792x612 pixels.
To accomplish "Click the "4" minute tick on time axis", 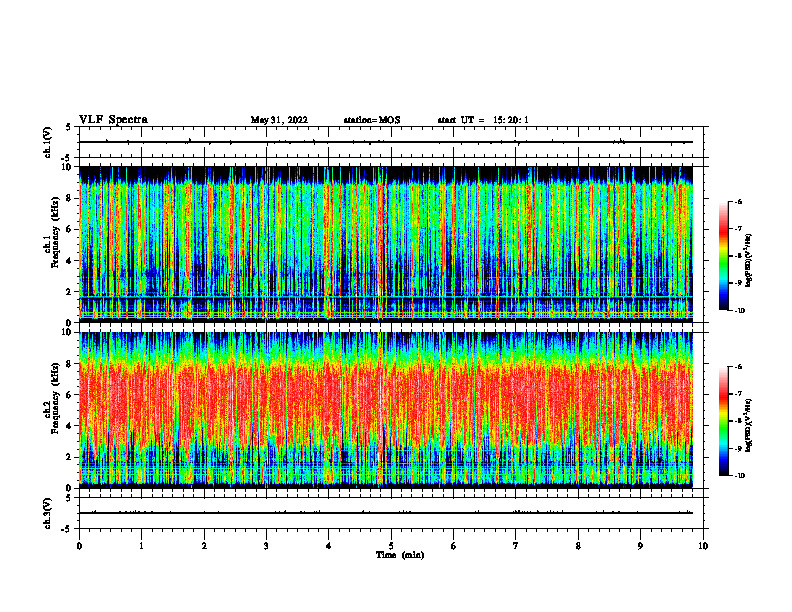I will tap(329, 546).
